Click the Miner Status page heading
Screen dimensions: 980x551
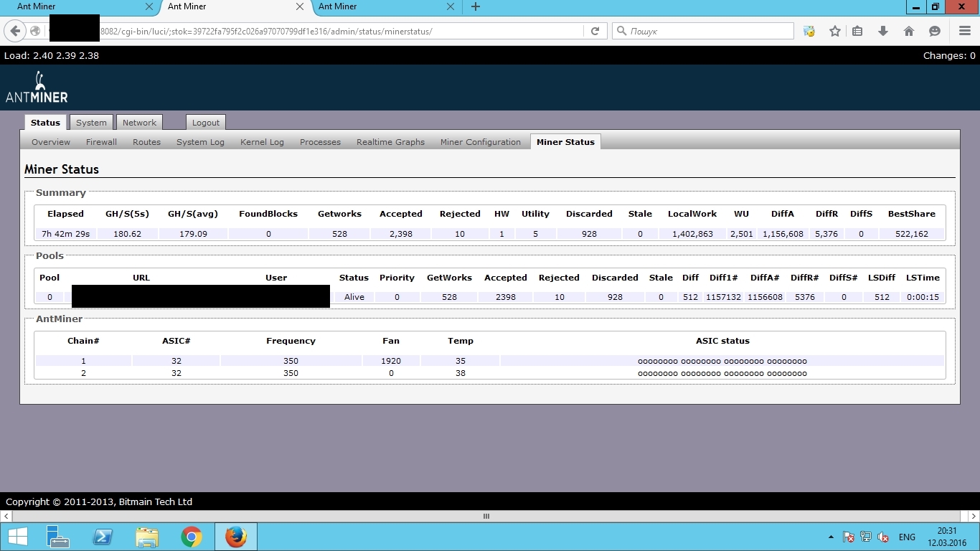pos(62,169)
